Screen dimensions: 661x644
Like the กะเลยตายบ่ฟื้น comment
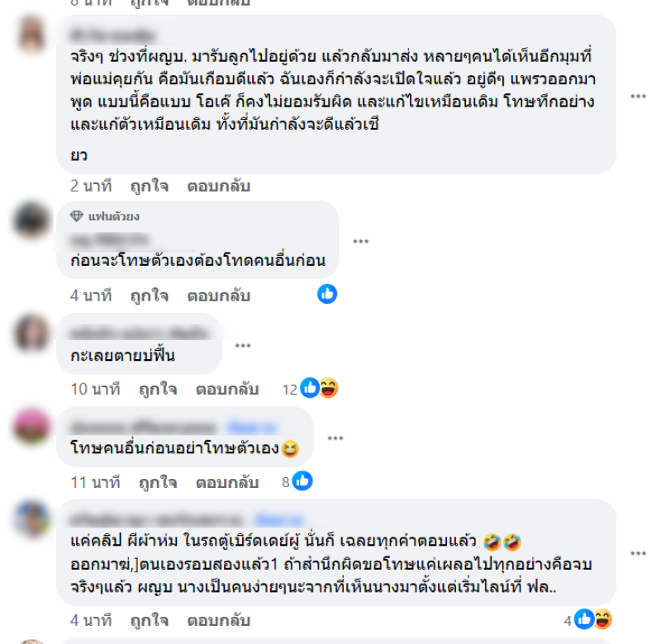(158, 390)
